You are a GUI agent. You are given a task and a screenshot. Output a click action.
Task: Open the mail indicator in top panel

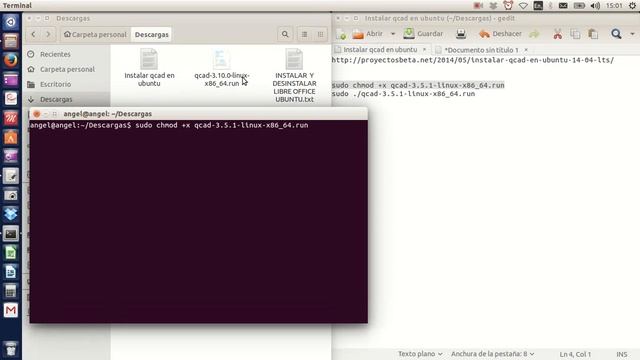point(563,6)
